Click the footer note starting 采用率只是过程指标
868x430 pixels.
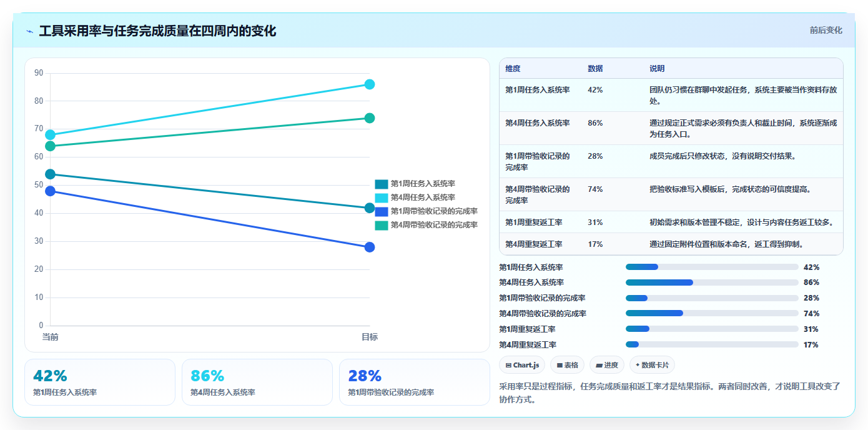coord(669,393)
